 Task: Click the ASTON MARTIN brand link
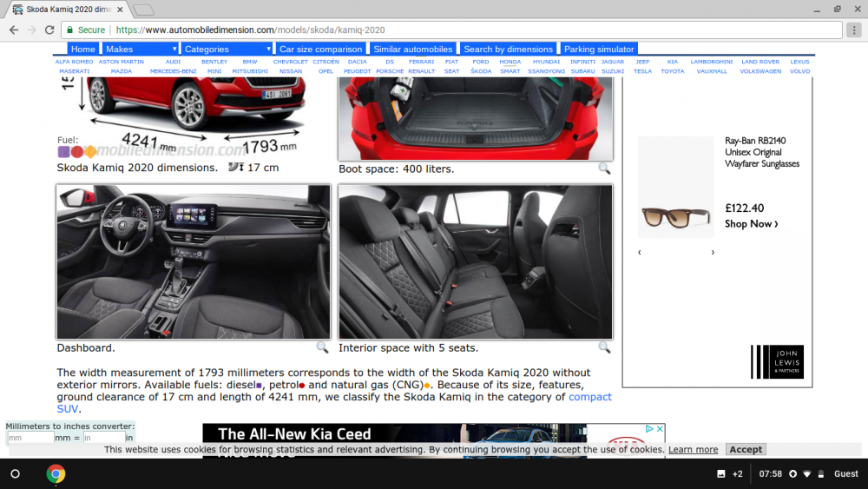tap(122, 62)
